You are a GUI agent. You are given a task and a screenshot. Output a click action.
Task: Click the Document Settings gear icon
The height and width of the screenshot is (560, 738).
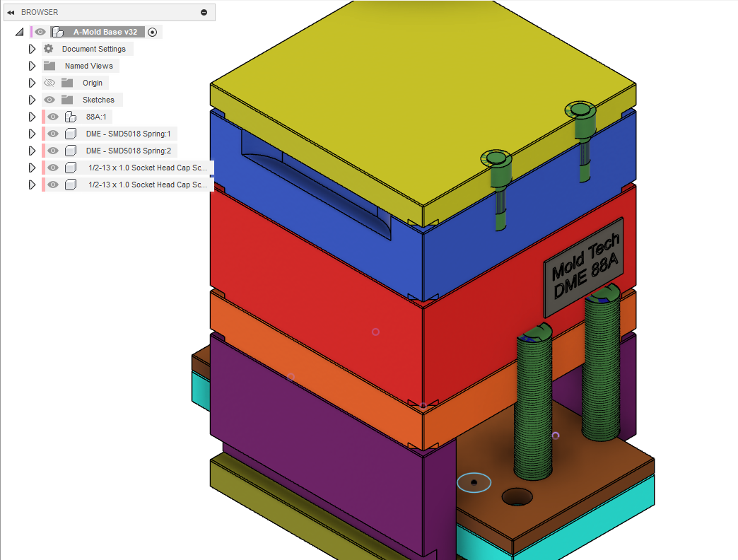pos(49,49)
